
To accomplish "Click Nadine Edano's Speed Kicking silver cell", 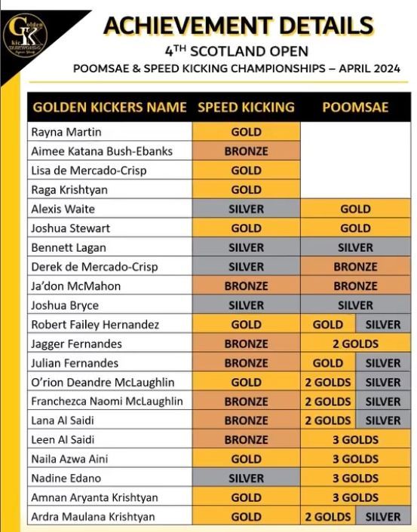I will [246, 478].
